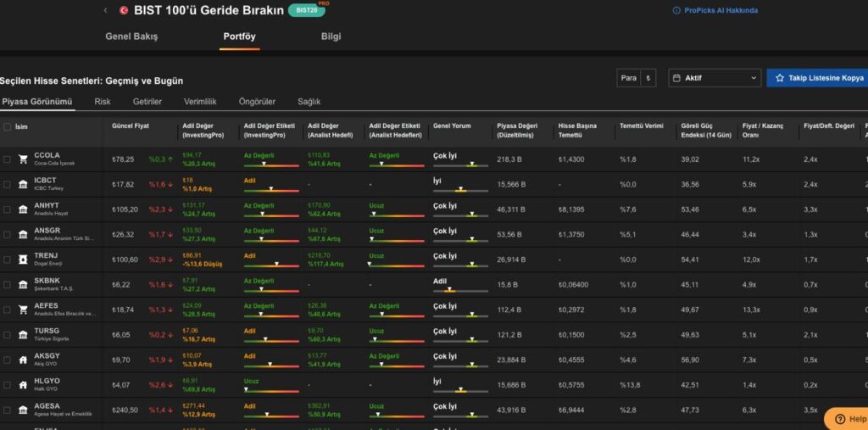The width and height of the screenshot is (868, 430).
Task: Click the bank icon for AGESA
Action: click(23, 410)
